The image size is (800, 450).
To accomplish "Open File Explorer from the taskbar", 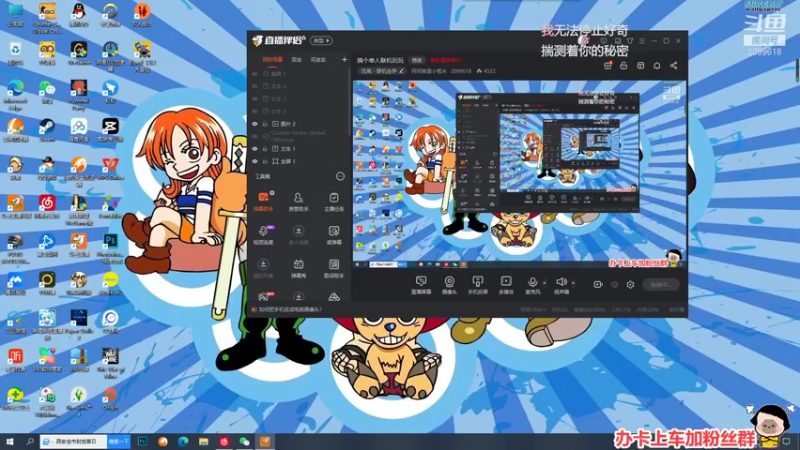I will (204, 442).
